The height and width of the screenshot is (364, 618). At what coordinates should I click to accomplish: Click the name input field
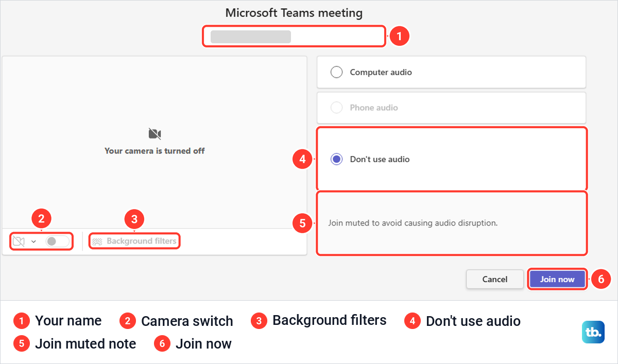point(294,37)
